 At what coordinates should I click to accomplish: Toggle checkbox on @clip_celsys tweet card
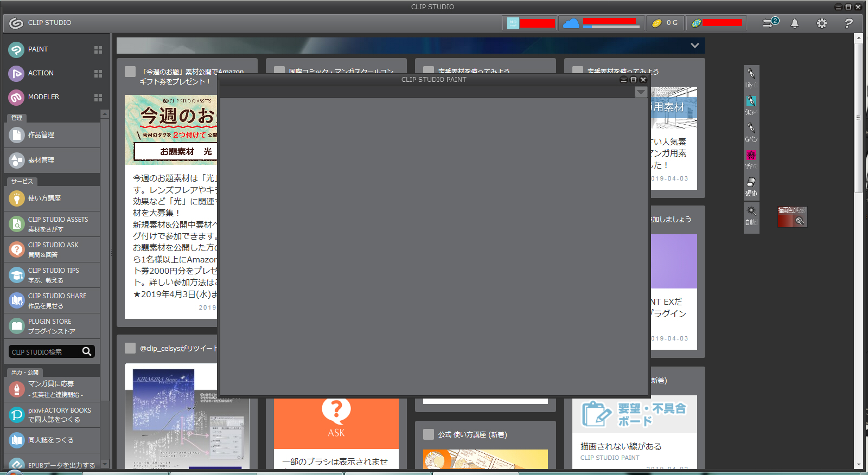tap(130, 348)
